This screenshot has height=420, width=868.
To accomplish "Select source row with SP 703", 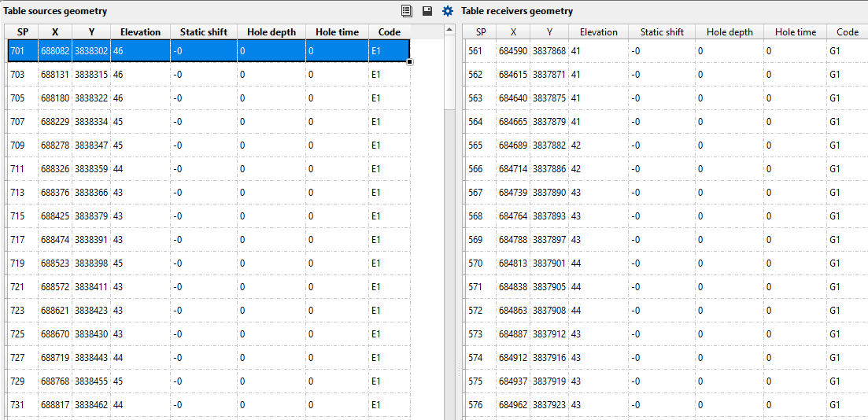I will 17,75.
